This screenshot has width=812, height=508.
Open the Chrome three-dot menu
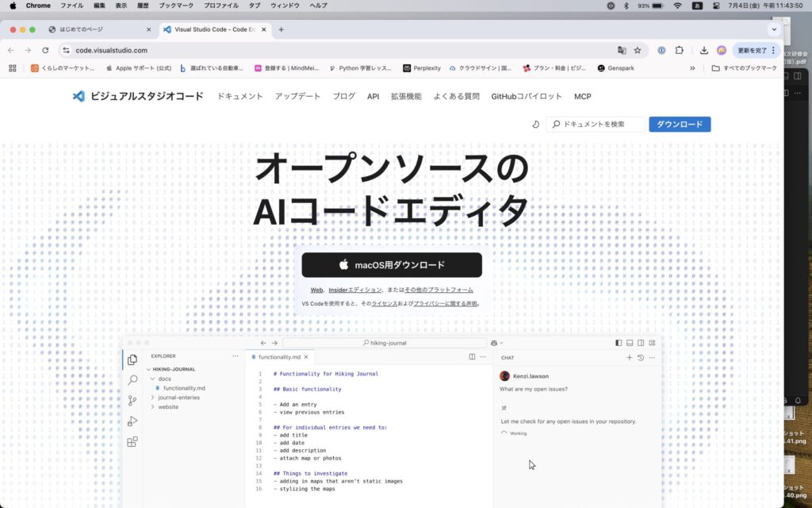tap(773, 50)
